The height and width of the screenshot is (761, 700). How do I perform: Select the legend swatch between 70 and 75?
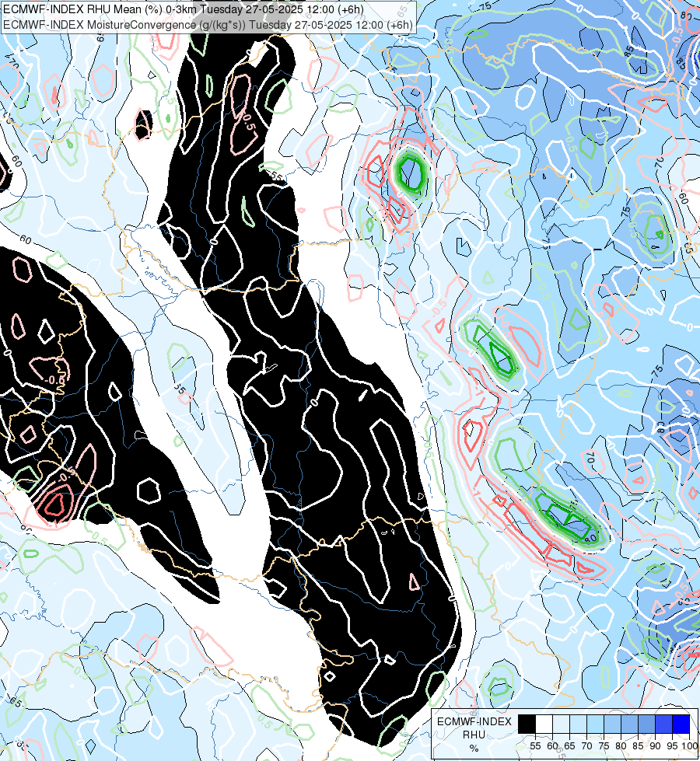click(x=596, y=724)
